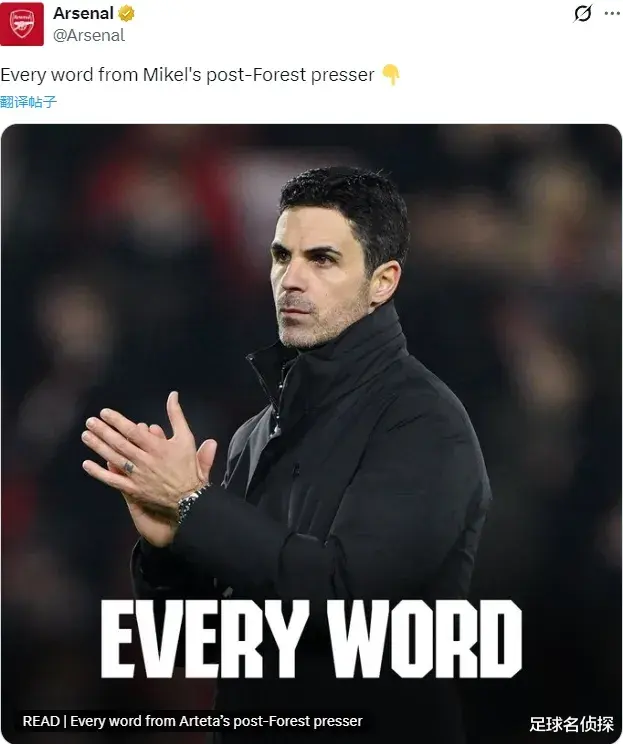The width and height of the screenshot is (623, 744).
Task: Open the Arteta article card image
Action: click(311, 434)
